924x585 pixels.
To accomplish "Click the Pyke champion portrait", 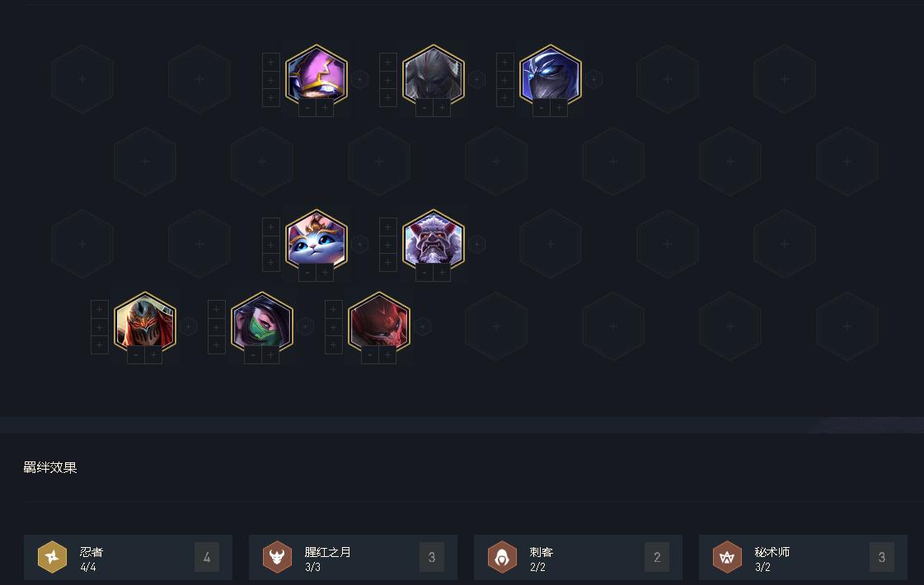I will pos(433,77).
